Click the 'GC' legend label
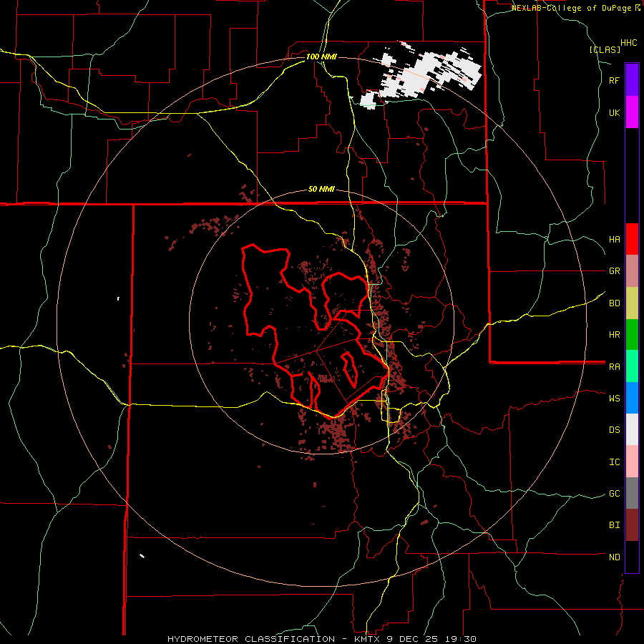 coord(614,494)
